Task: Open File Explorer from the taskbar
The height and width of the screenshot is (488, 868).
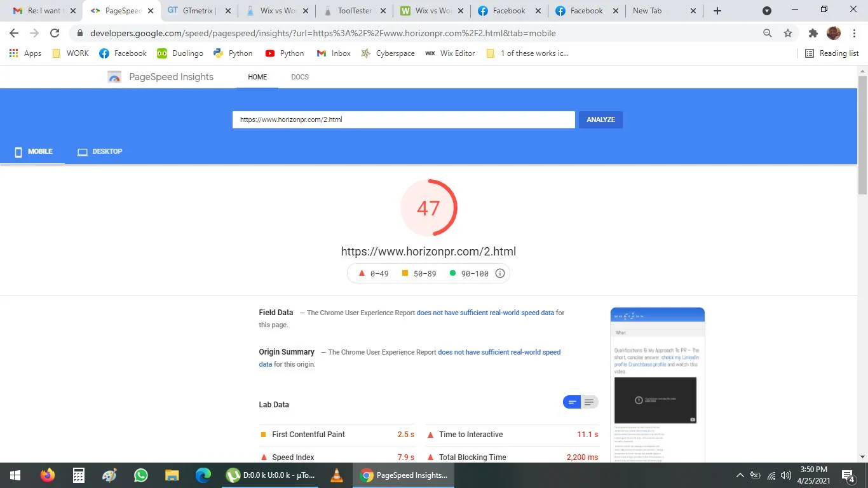Action: click(172, 475)
